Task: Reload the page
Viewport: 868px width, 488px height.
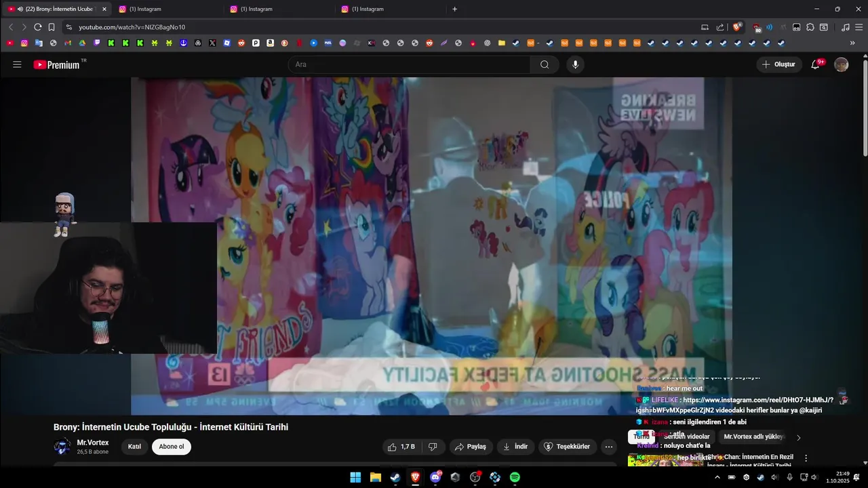Action: [38, 27]
